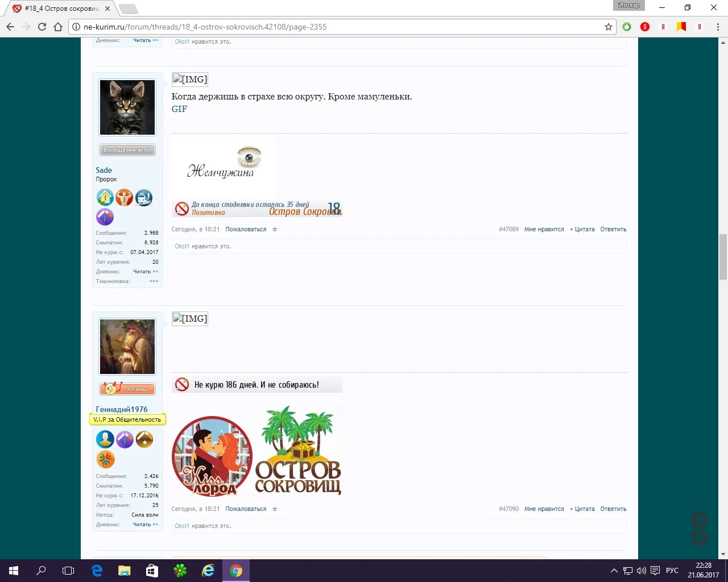Click Геннадий1976's purple round badge
This screenshot has height=582, width=728.
124,439
